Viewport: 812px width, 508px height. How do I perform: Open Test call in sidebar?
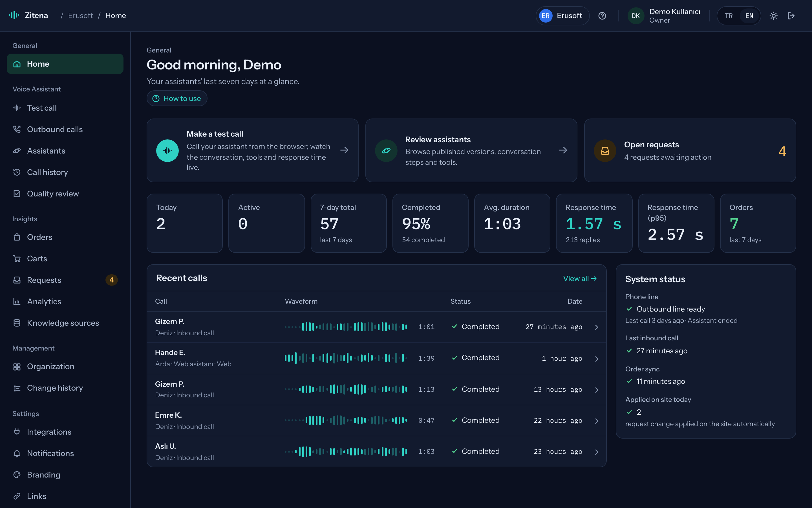pos(65,108)
